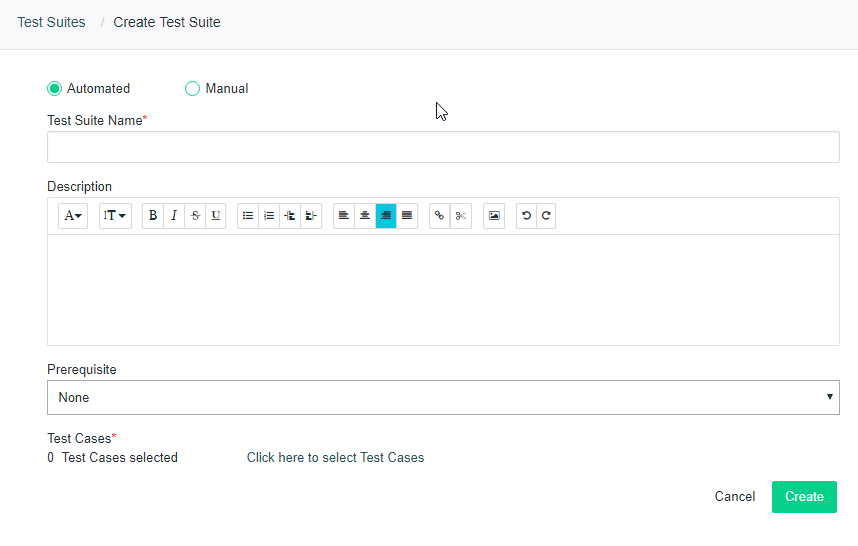Viewport: 858px width, 546px height.
Task: Go to Test Suites breadcrumb
Action: pos(51,22)
